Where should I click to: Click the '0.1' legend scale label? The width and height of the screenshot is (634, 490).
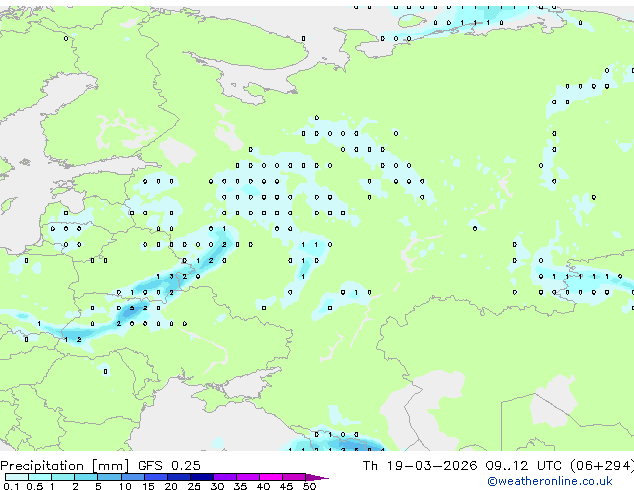pyautogui.click(x=11, y=486)
